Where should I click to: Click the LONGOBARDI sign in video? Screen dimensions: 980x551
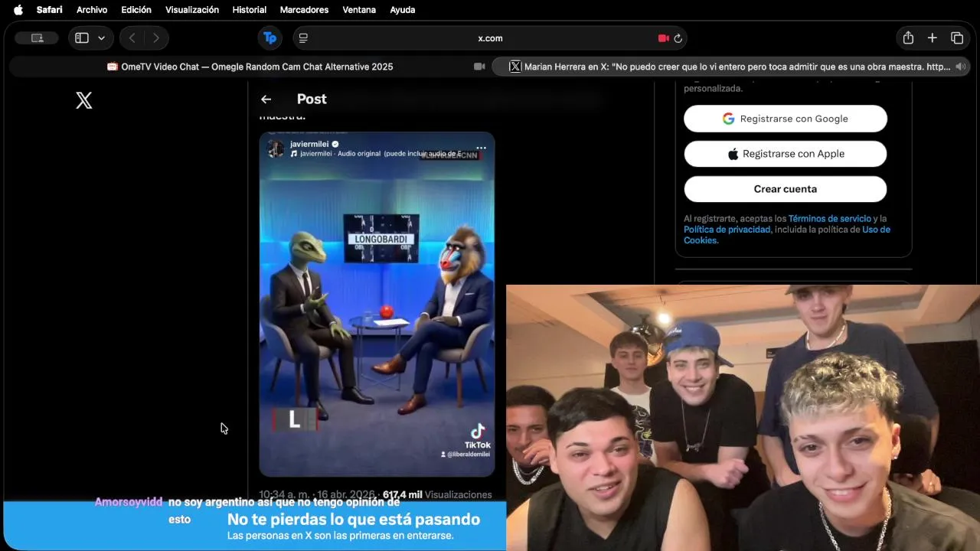[x=381, y=239]
